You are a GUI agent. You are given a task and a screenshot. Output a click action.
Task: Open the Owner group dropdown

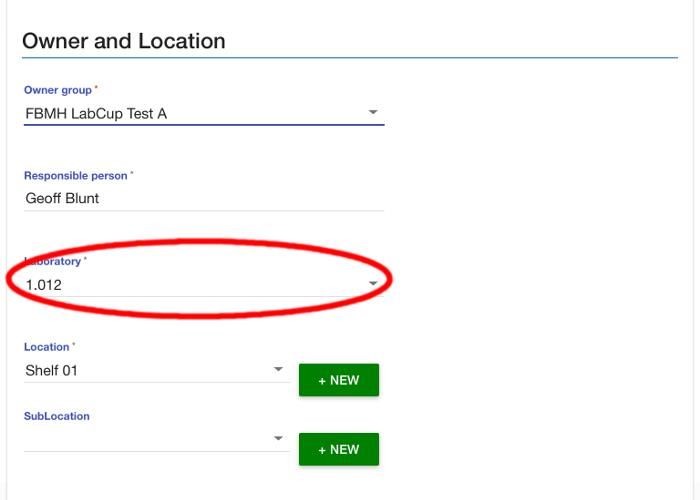tap(204, 113)
